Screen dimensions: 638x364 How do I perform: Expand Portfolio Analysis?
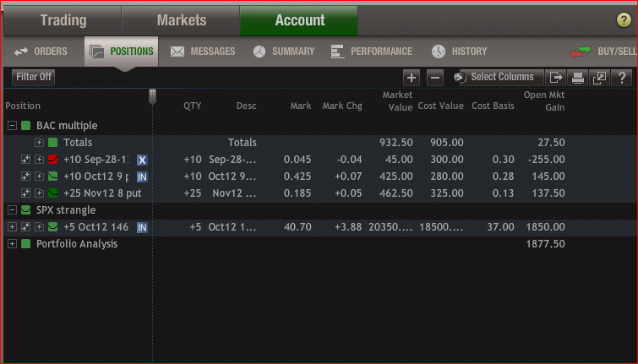pyautogui.click(x=12, y=243)
